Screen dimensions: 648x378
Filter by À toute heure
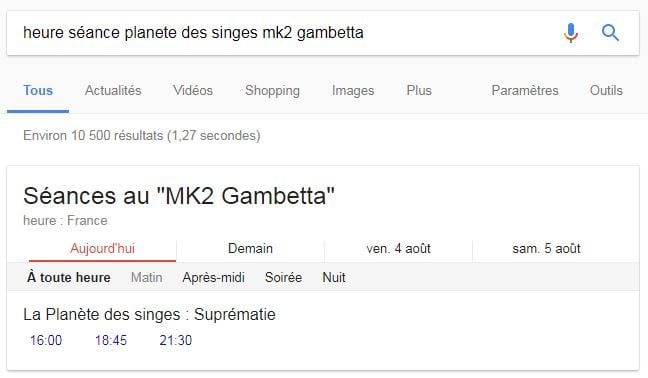click(69, 277)
